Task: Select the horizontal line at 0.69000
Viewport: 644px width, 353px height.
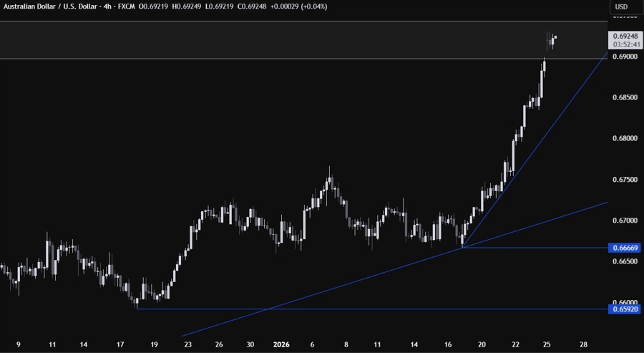Action: (x=304, y=59)
